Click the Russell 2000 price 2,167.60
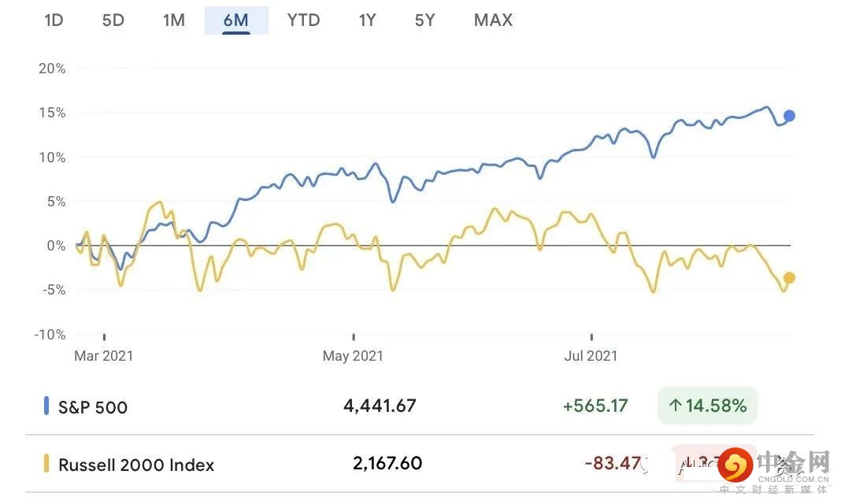The width and height of the screenshot is (841, 504). click(x=387, y=463)
